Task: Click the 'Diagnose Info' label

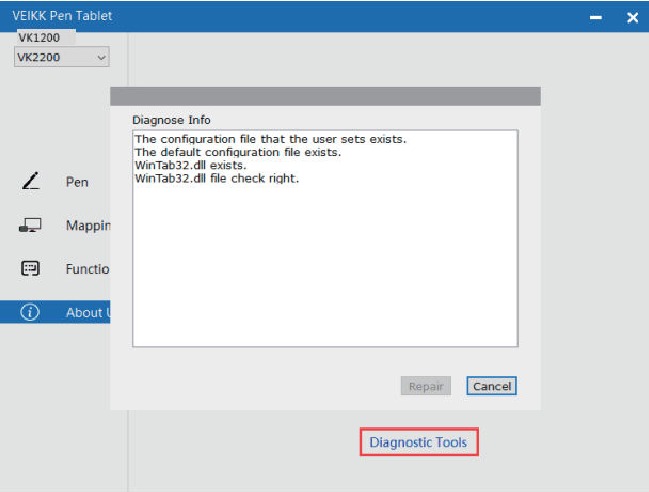Action: tap(171, 120)
